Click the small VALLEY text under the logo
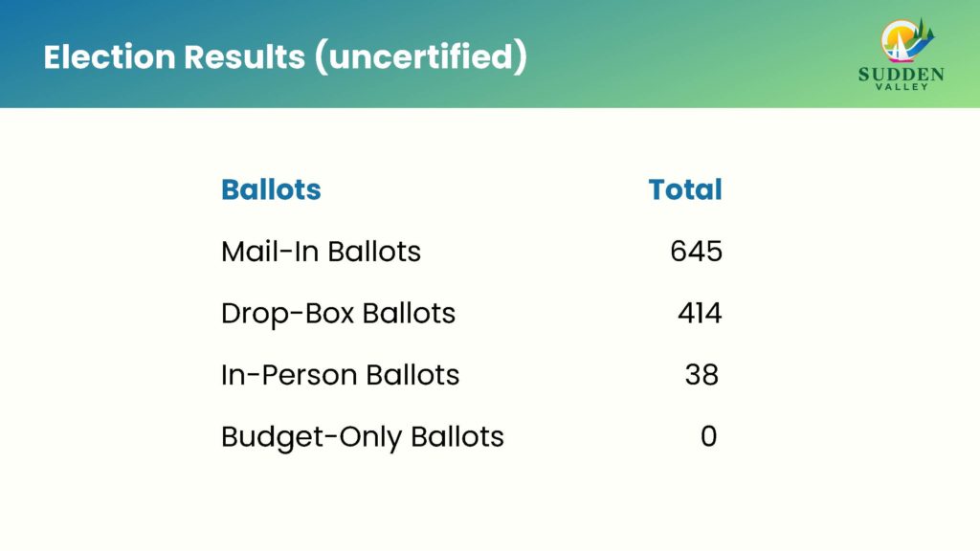Screen dimensions: 980x551 tap(901, 87)
